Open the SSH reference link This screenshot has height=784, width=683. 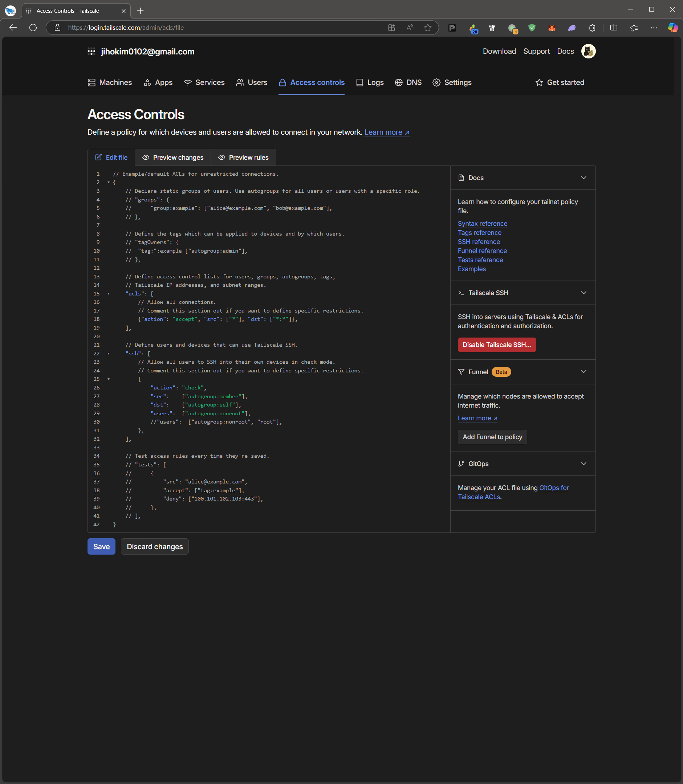tap(479, 242)
